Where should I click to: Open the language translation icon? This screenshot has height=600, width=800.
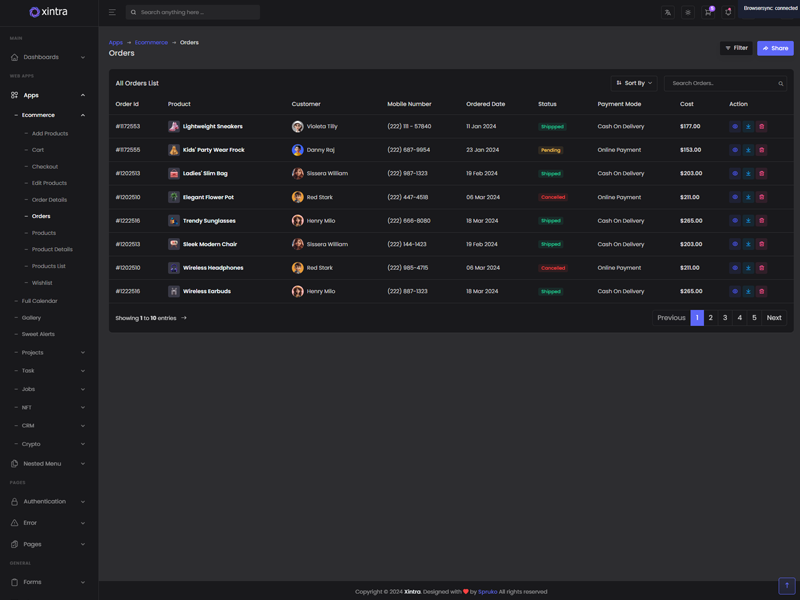(668, 12)
